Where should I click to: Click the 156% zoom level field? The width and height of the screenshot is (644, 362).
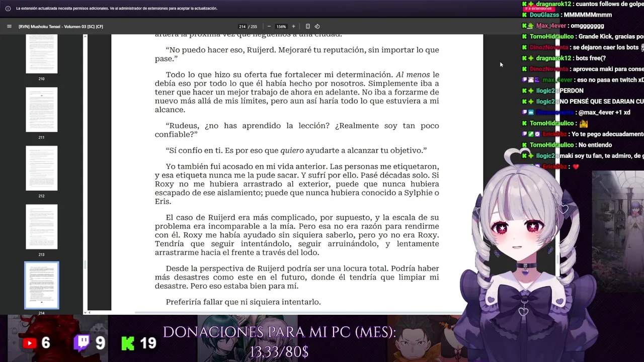281,27
